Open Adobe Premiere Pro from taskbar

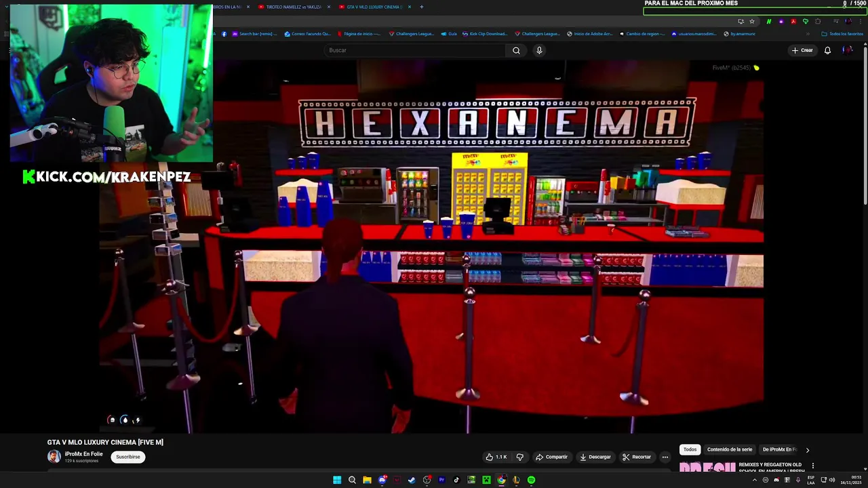(441, 480)
